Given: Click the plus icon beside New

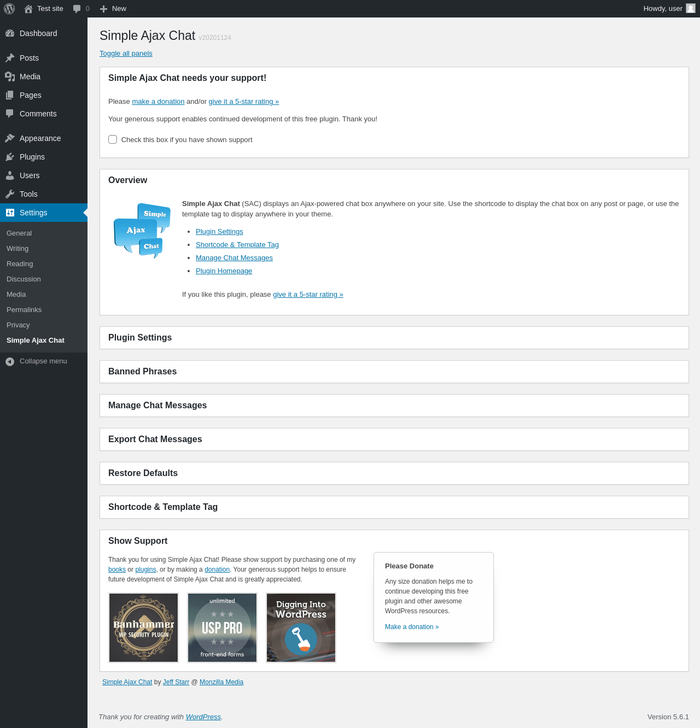Looking at the screenshot, I should pyautogui.click(x=103, y=9).
